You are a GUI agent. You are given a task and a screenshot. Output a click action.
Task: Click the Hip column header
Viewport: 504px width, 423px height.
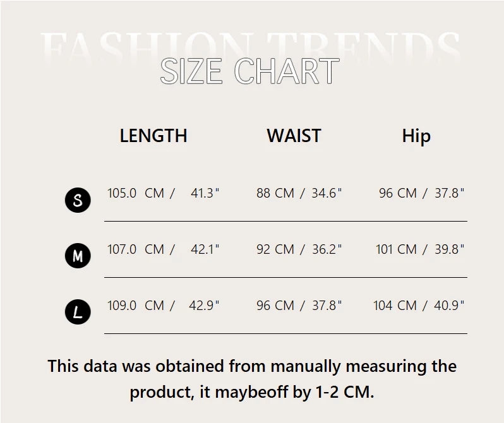click(416, 136)
